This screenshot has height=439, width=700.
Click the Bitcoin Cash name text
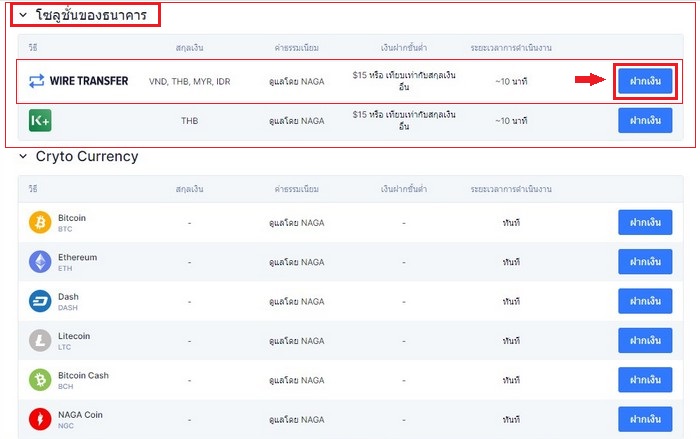pos(83,375)
